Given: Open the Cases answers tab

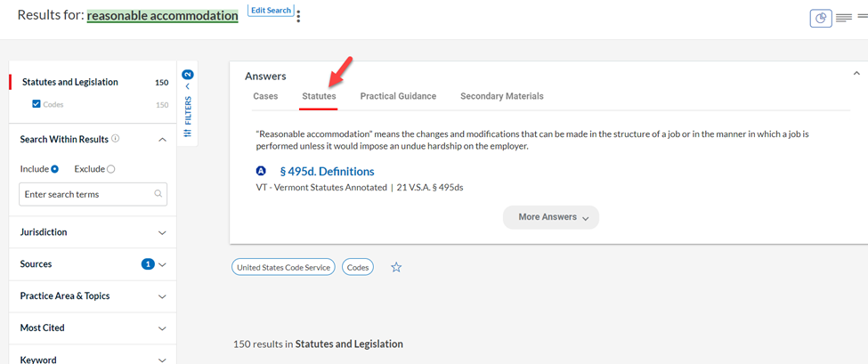Looking at the screenshot, I should 265,96.
